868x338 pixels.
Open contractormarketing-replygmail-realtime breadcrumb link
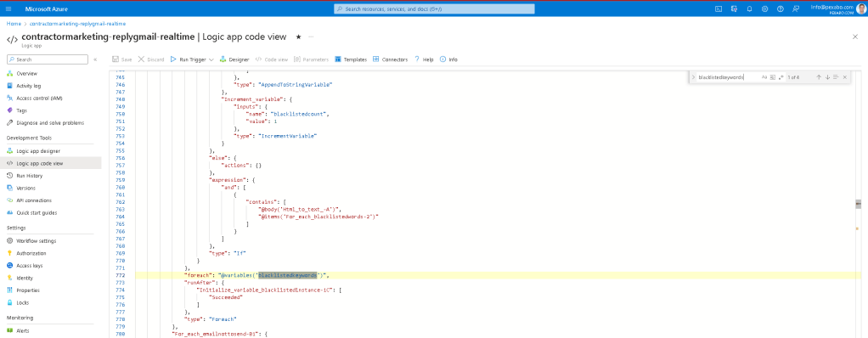(x=77, y=24)
